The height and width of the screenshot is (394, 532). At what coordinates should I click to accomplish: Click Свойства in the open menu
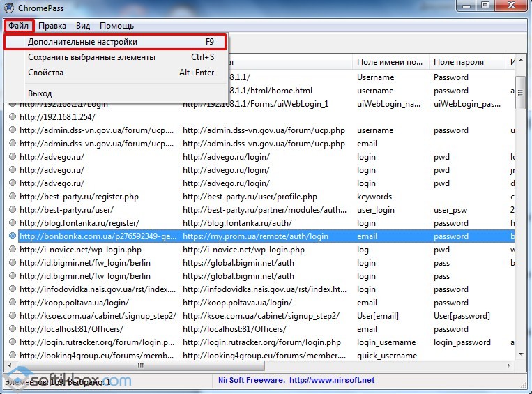pos(45,73)
